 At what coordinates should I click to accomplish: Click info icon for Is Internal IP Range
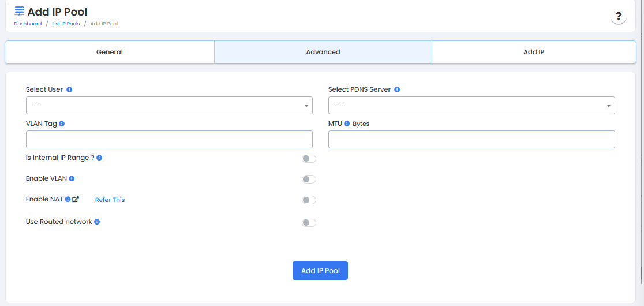99,158
